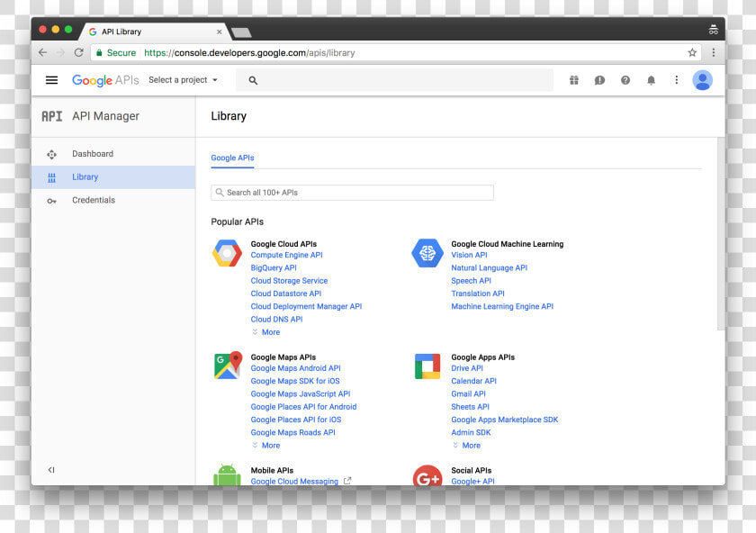
Task: Close the API Library browser tab
Action: pos(220,32)
